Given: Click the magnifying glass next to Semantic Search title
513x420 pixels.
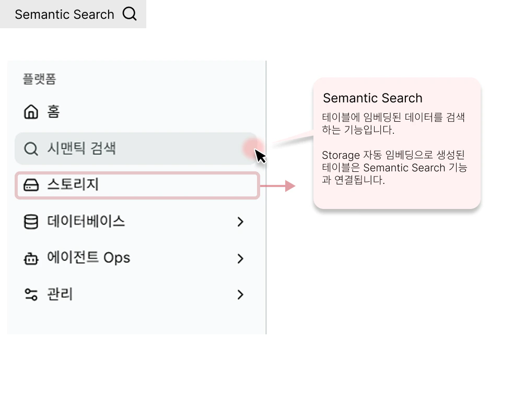Looking at the screenshot, I should click(129, 14).
